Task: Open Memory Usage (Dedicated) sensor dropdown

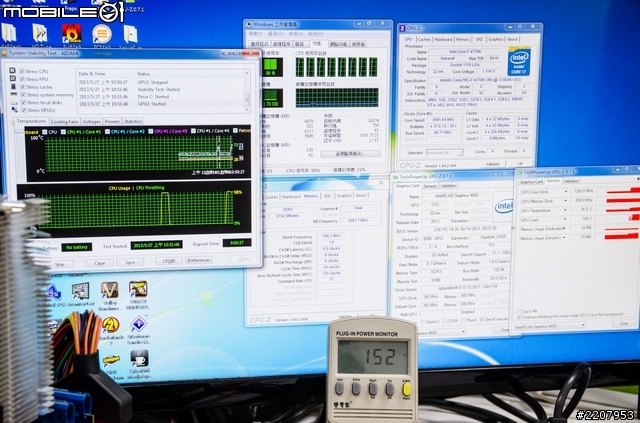Action: pos(566,229)
